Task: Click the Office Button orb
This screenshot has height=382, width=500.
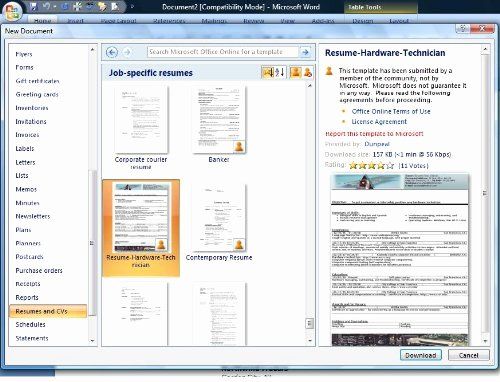Action: tap(12, 11)
